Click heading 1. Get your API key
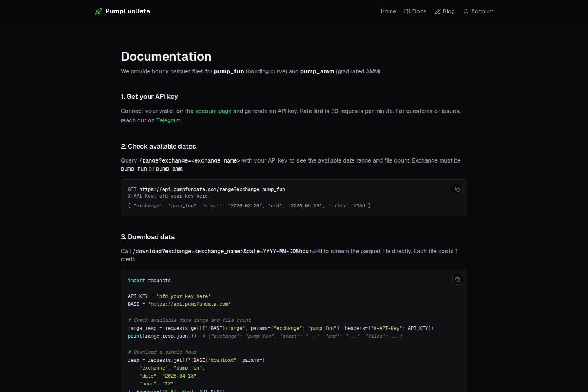This screenshot has width=588, height=392. [x=149, y=96]
